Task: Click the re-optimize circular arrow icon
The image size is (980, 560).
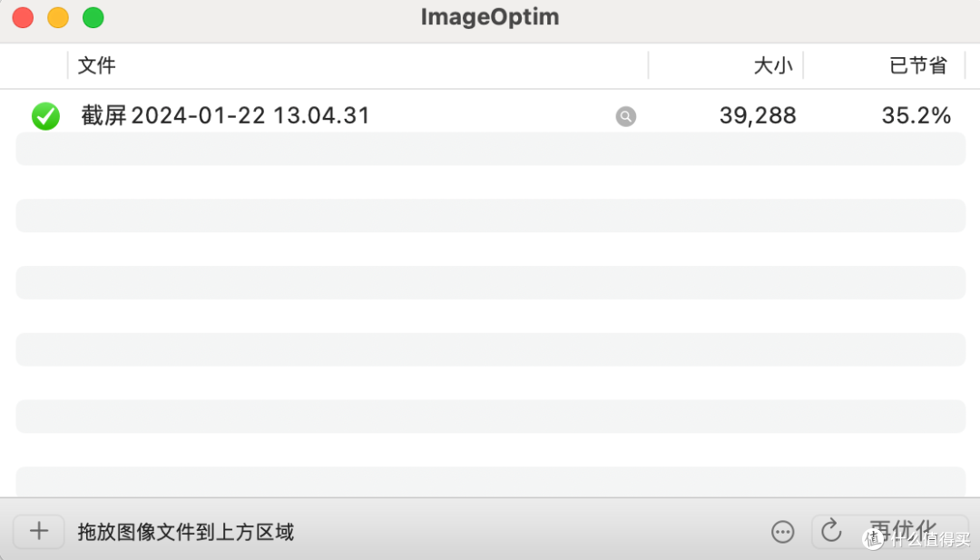Action: (x=830, y=532)
